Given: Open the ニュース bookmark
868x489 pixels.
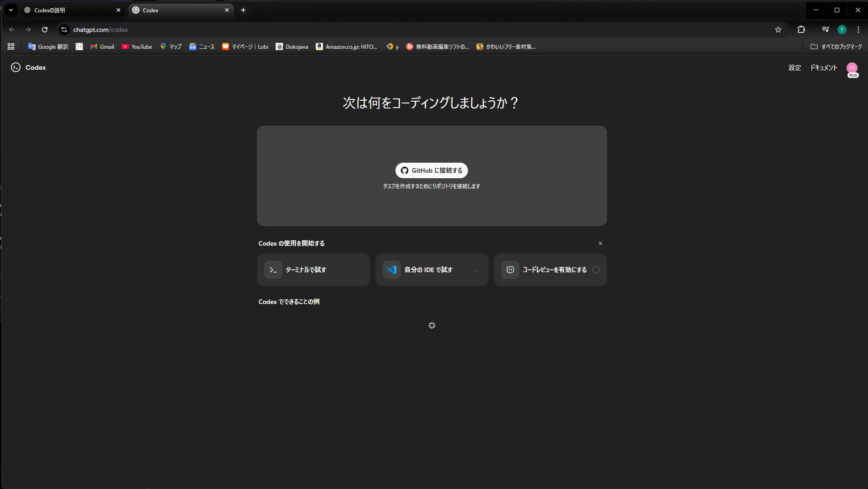Looking at the screenshot, I should click(202, 46).
